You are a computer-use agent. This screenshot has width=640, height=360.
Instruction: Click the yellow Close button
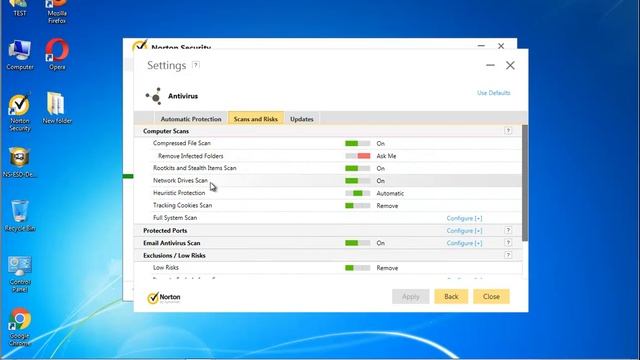(x=491, y=297)
